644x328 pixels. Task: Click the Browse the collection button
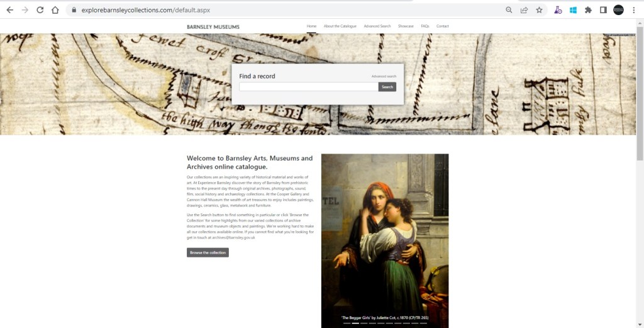[208, 252]
